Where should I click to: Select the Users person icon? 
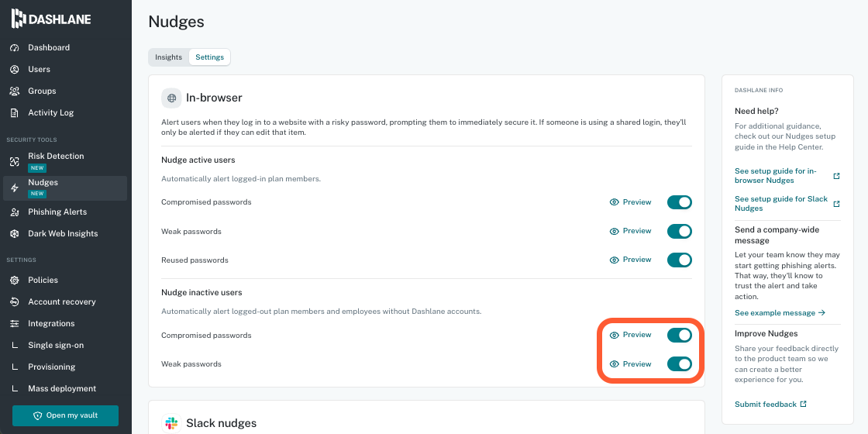click(15, 69)
